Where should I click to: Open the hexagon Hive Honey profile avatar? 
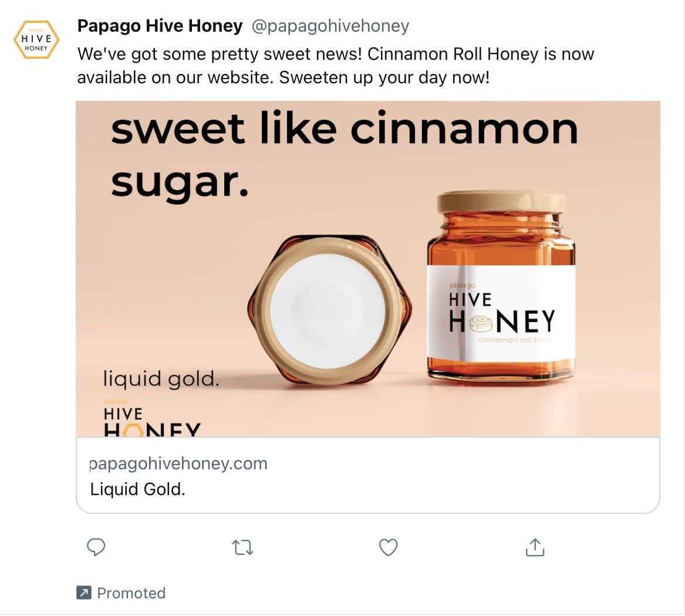36,40
